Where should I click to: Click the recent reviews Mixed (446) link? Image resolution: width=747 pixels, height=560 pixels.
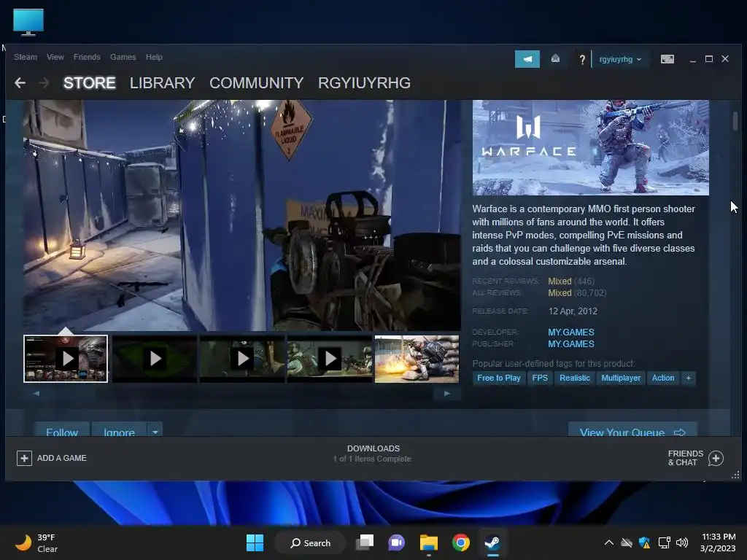coord(570,281)
